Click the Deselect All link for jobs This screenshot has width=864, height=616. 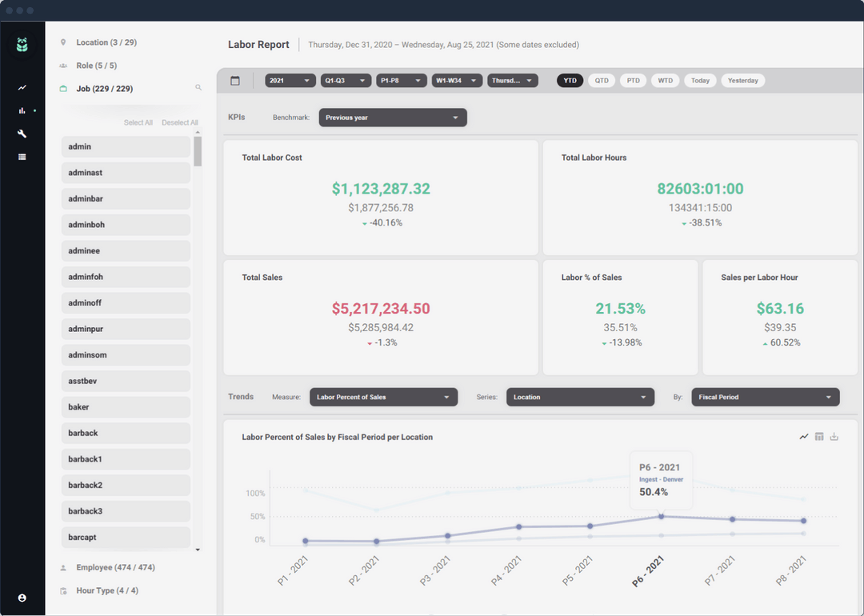tap(179, 122)
